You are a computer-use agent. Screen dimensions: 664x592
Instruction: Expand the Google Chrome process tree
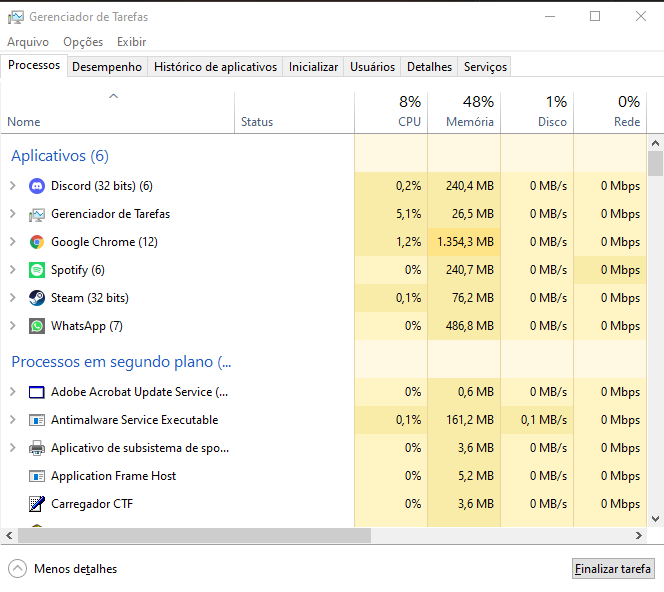point(12,242)
